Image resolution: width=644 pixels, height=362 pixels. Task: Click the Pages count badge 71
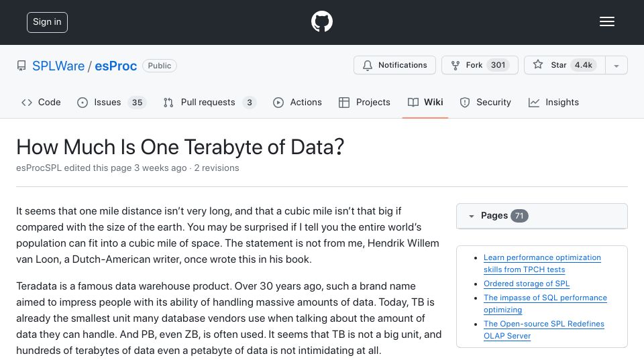coord(519,216)
